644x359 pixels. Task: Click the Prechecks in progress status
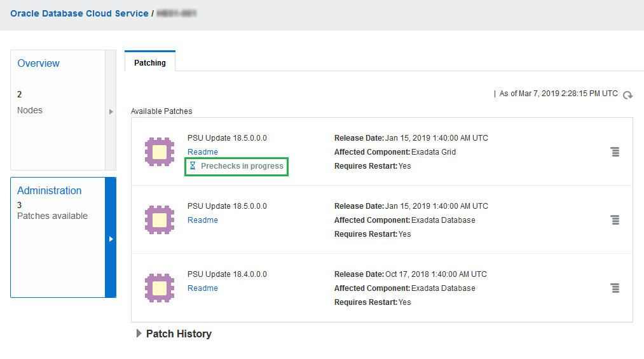pyautogui.click(x=242, y=166)
